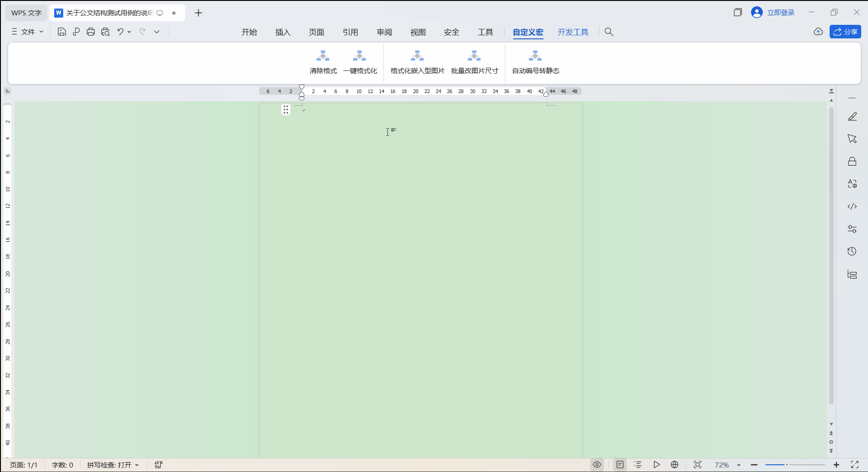Viewport: 868px width, 472px height.
Task: Run the 一键格式化 macro
Action: click(x=359, y=56)
